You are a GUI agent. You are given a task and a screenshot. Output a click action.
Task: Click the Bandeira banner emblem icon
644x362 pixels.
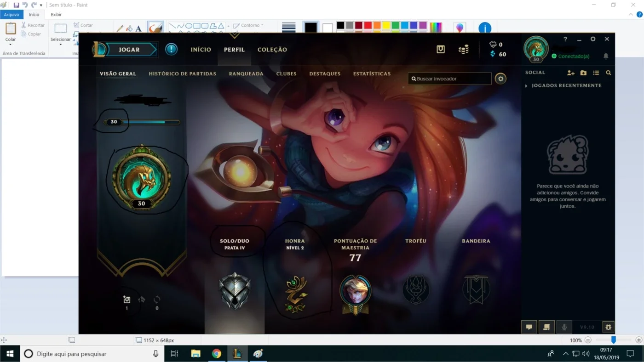point(476,289)
